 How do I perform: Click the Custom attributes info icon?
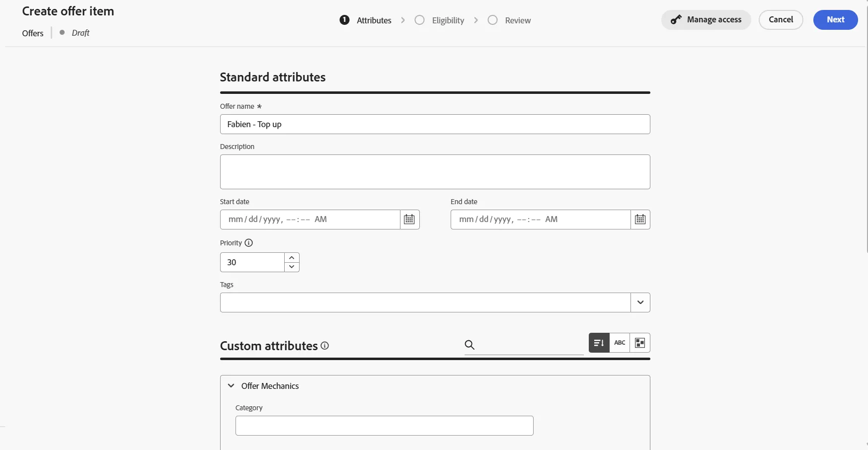point(325,345)
